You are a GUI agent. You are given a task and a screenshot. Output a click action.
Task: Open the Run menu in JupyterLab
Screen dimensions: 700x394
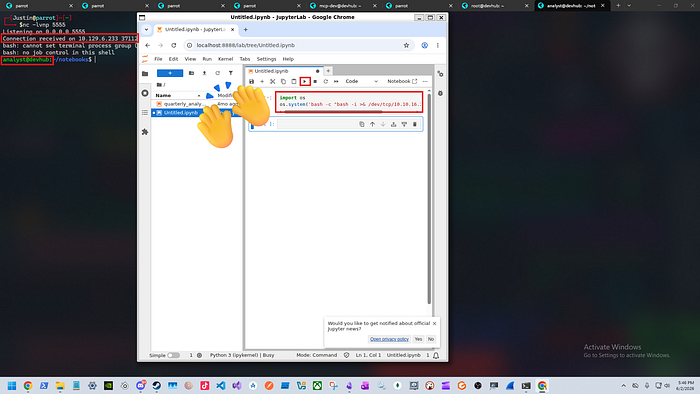point(207,59)
